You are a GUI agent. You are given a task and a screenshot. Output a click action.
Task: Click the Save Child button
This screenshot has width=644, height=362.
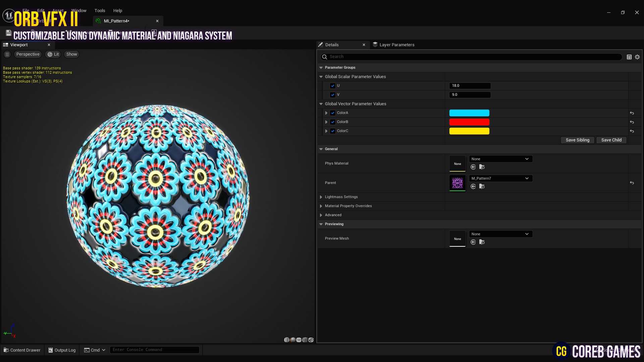point(611,140)
